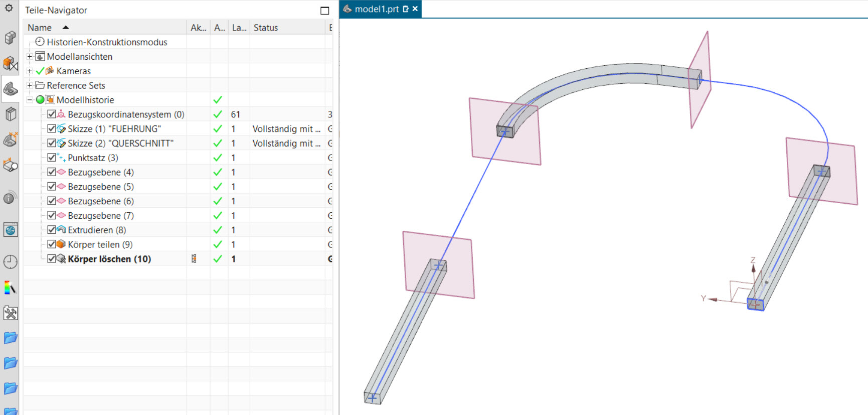Click the Extrudieren (8) feature icon
The width and height of the screenshot is (868, 415).
(x=62, y=230)
